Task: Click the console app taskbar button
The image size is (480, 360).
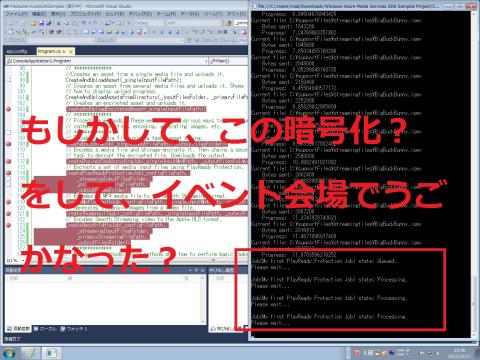Action: point(51,353)
